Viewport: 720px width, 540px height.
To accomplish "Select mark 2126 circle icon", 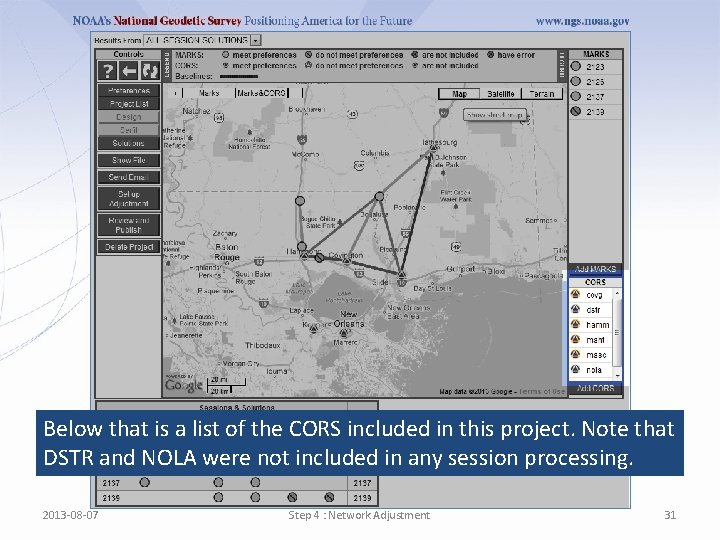I will (575, 81).
